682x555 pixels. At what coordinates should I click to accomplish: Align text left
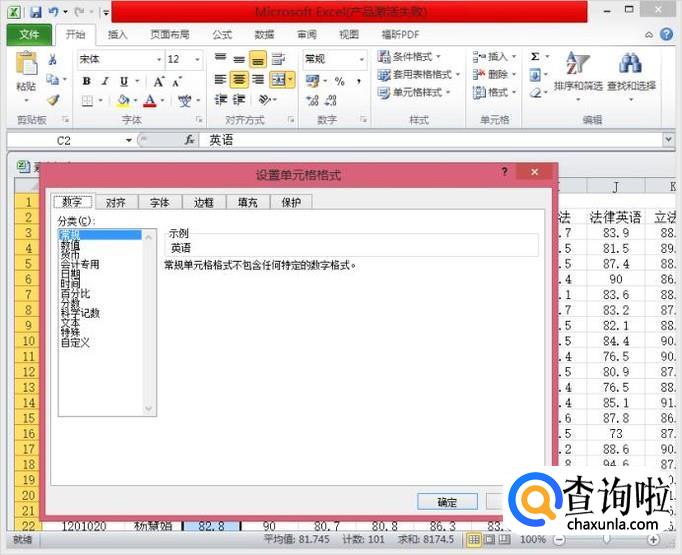click(x=220, y=80)
